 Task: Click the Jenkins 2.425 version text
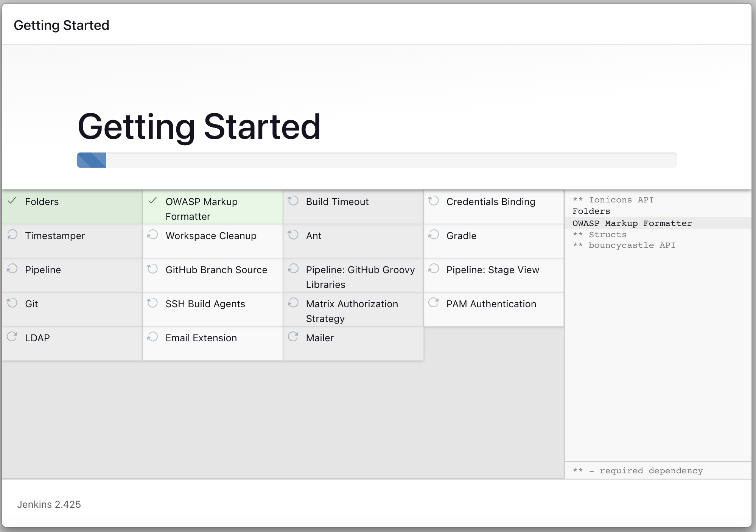(49, 504)
